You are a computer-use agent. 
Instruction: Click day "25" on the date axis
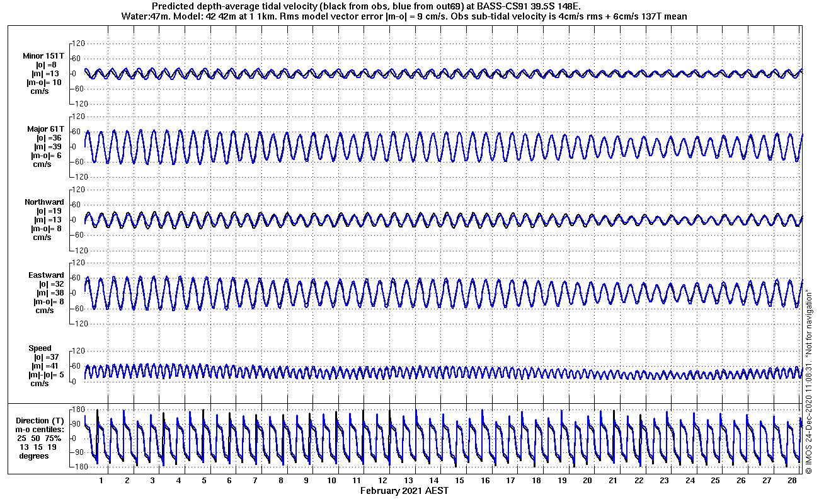coord(716,480)
